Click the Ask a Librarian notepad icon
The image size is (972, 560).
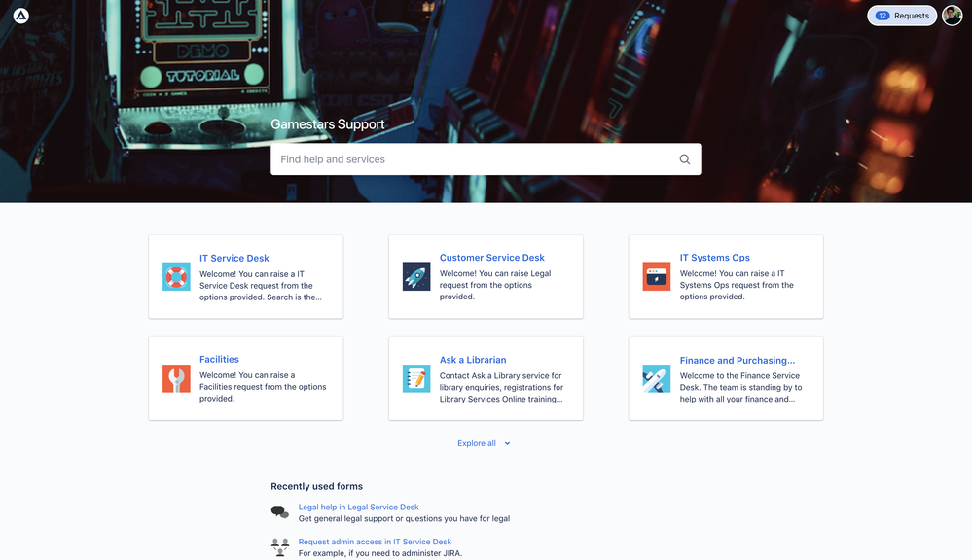tap(416, 378)
